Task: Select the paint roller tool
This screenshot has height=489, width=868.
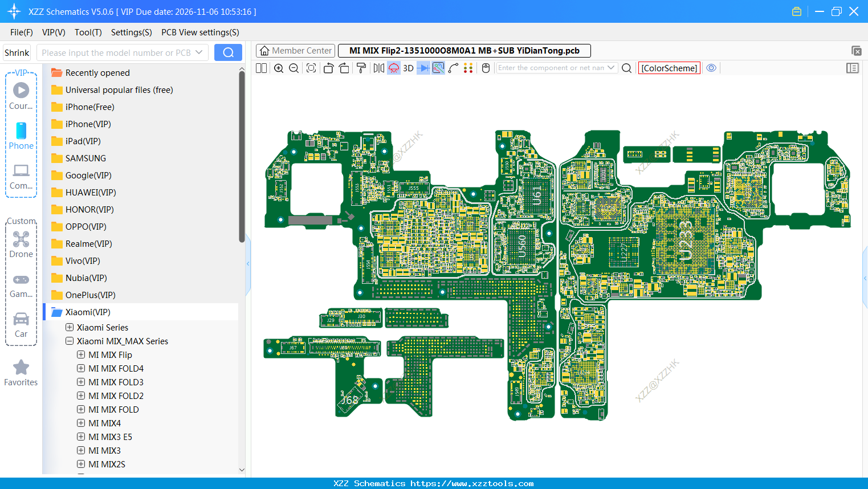Action: pos(361,68)
